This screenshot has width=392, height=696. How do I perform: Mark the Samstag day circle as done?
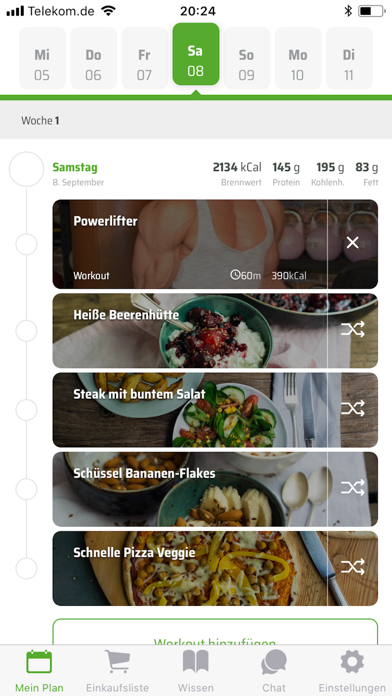pyautogui.click(x=26, y=169)
